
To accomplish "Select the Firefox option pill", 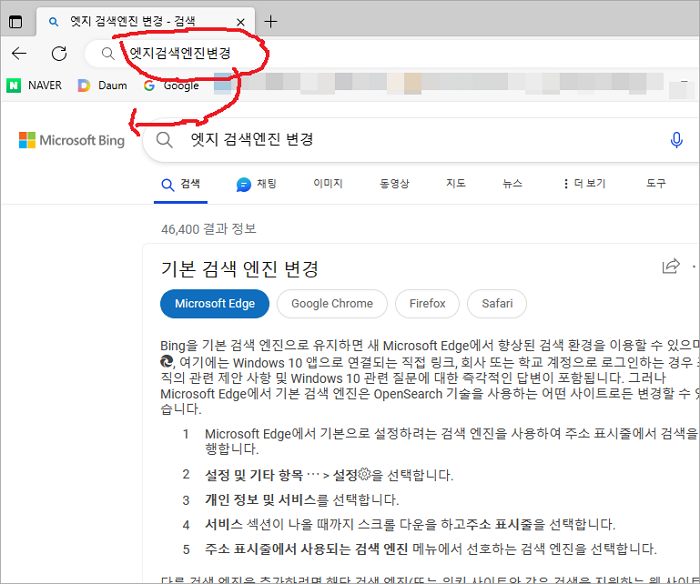I will tap(427, 304).
